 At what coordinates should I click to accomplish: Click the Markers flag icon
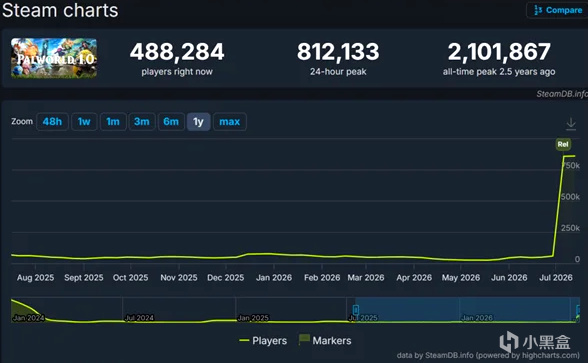coord(304,339)
